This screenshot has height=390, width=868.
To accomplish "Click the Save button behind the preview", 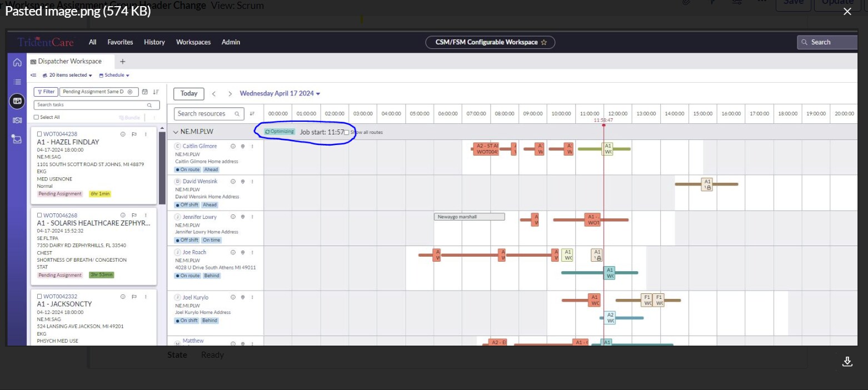I will [794, 2].
